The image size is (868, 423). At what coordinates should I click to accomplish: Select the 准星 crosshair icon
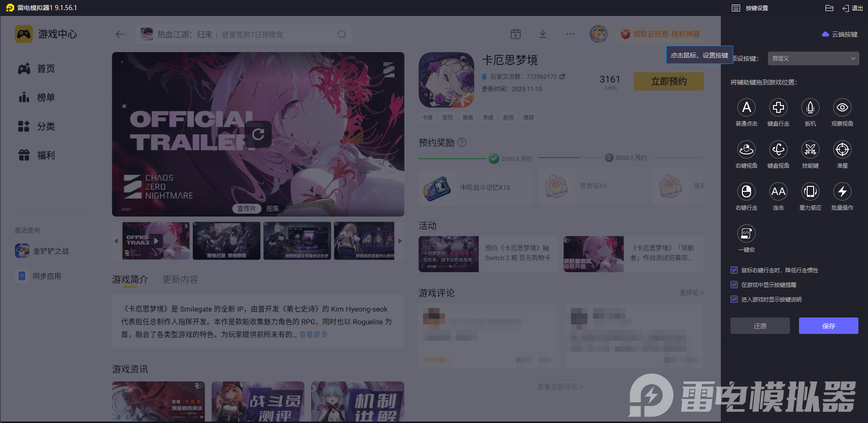point(842,150)
